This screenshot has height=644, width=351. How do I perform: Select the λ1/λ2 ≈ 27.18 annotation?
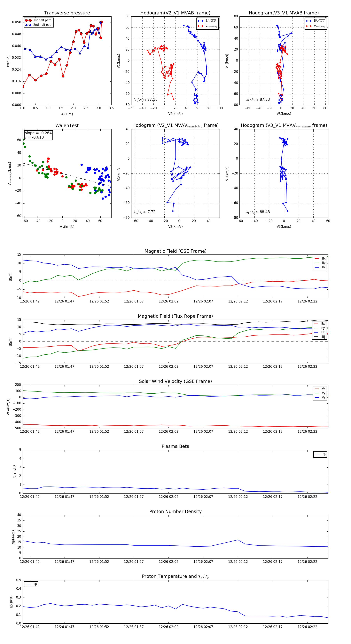click(x=146, y=100)
